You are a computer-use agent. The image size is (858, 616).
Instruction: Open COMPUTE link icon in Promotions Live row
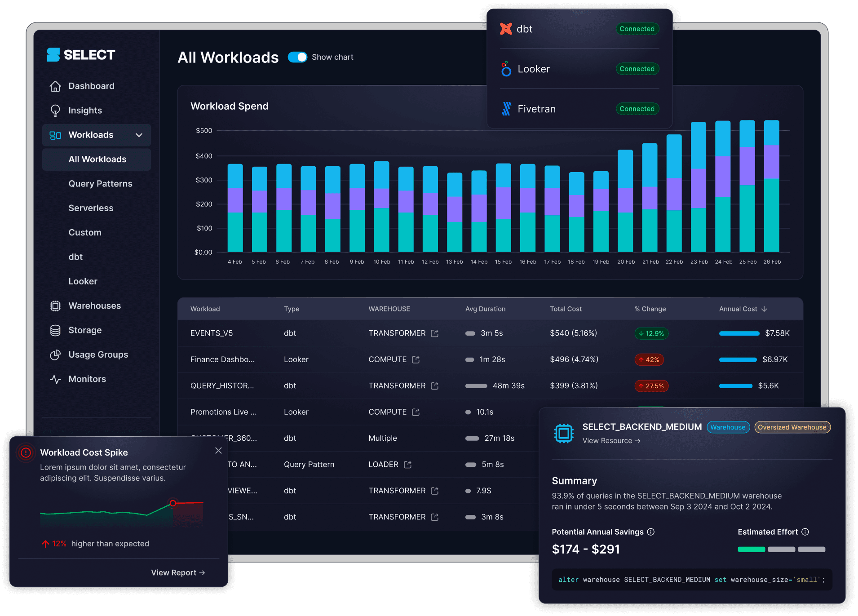(416, 412)
